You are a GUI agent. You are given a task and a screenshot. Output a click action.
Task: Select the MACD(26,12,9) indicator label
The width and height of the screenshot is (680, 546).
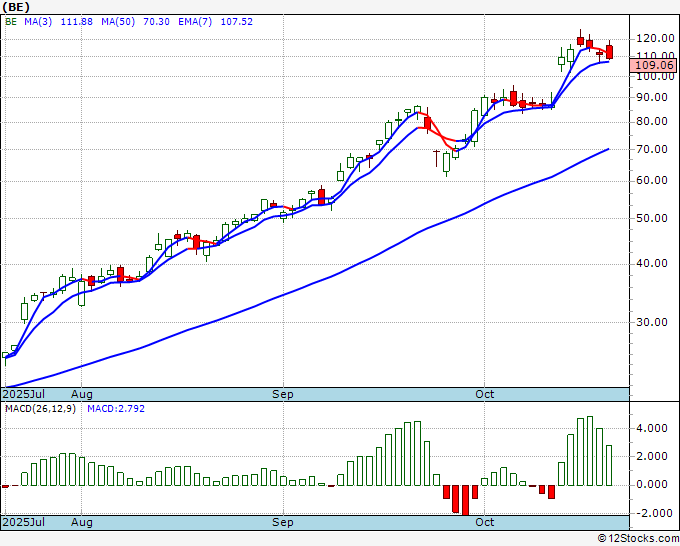click(x=40, y=409)
